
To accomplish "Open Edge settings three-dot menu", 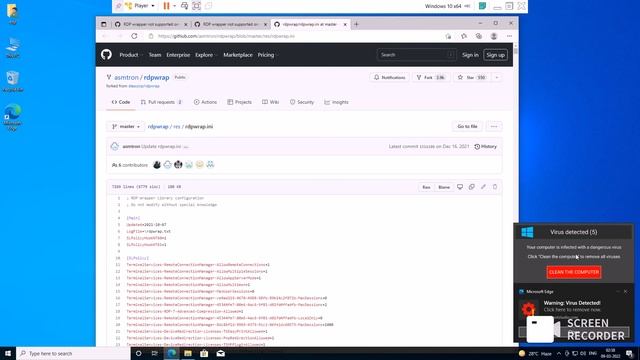I will (x=509, y=36).
